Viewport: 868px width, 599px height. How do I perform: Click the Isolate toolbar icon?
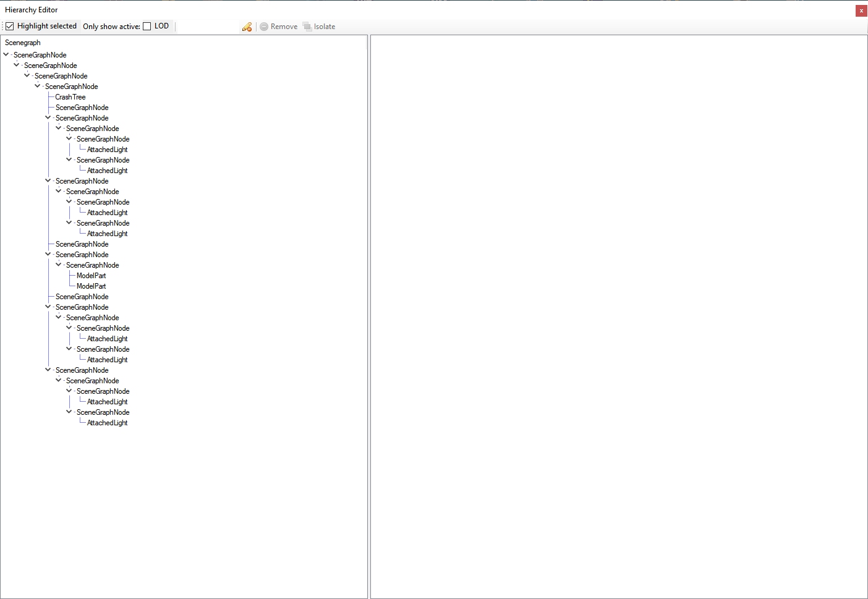tap(307, 27)
